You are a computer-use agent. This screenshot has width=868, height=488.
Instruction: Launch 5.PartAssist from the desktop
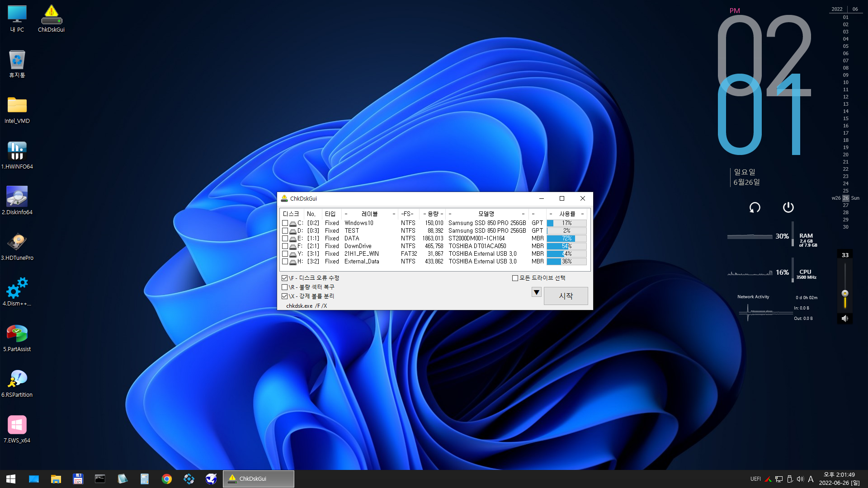point(17,338)
